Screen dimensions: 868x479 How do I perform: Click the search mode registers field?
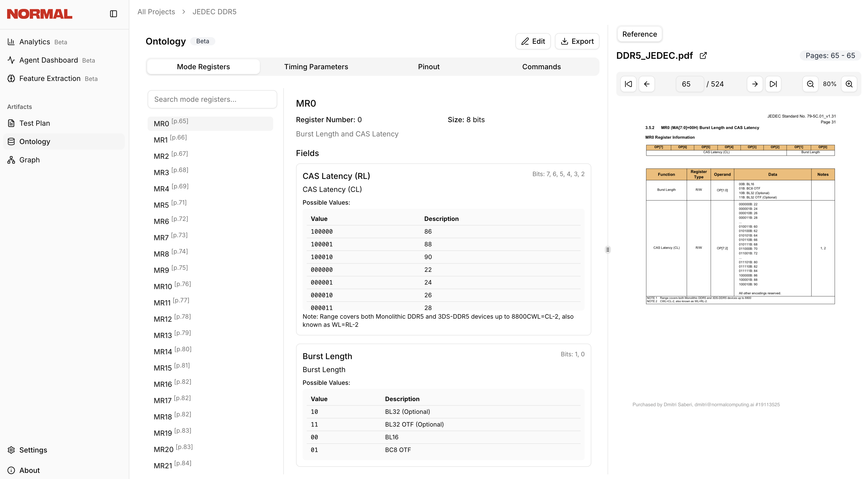[x=212, y=99]
